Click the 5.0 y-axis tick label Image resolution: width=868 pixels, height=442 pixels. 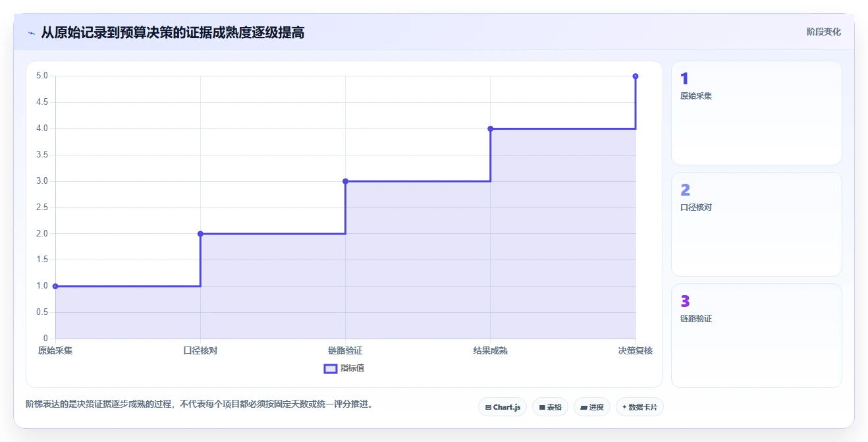click(42, 76)
